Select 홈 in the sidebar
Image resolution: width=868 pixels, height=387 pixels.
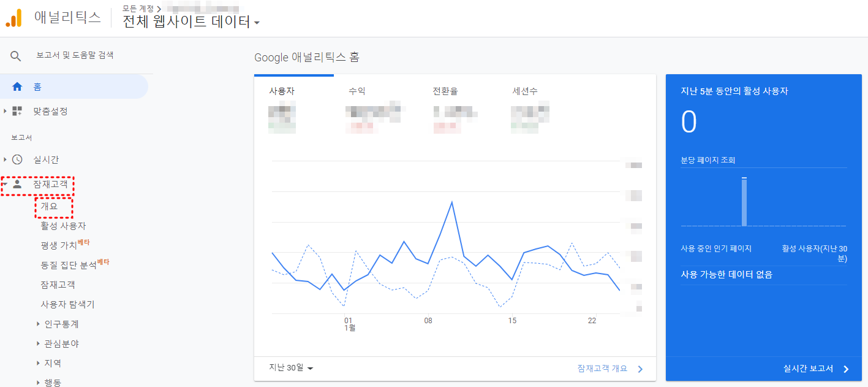(x=74, y=86)
